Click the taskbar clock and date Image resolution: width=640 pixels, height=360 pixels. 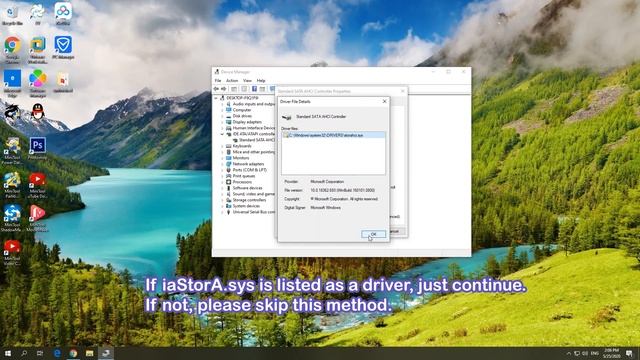click(x=611, y=353)
